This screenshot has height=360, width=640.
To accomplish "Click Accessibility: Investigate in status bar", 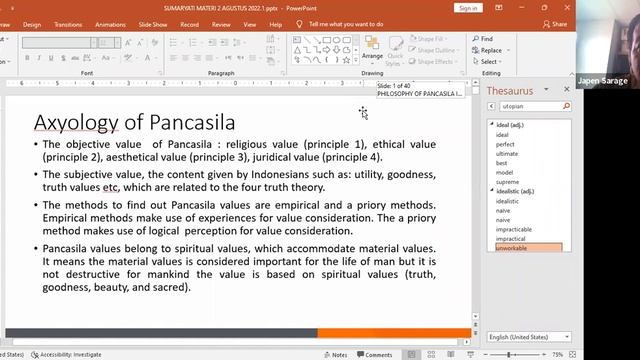I will pyautogui.click(x=66, y=355).
